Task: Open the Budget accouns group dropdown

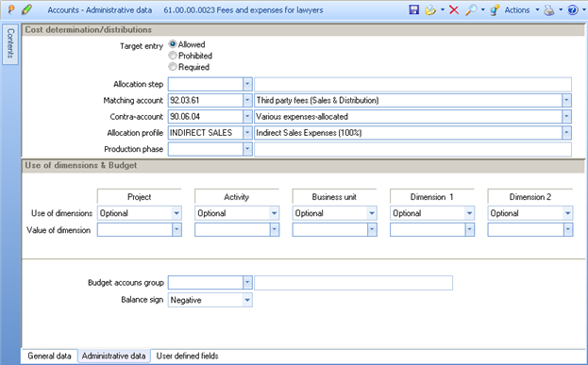Action: tap(247, 283)
